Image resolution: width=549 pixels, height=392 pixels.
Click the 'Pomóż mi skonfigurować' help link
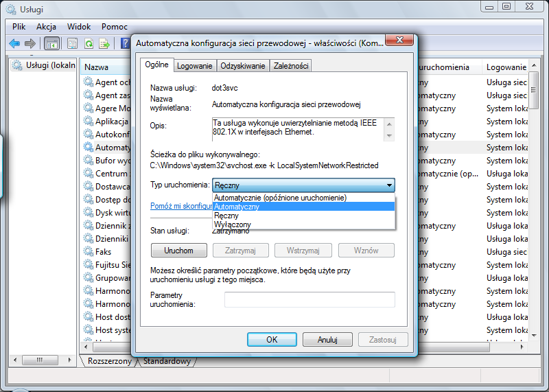tap(180, 206)
